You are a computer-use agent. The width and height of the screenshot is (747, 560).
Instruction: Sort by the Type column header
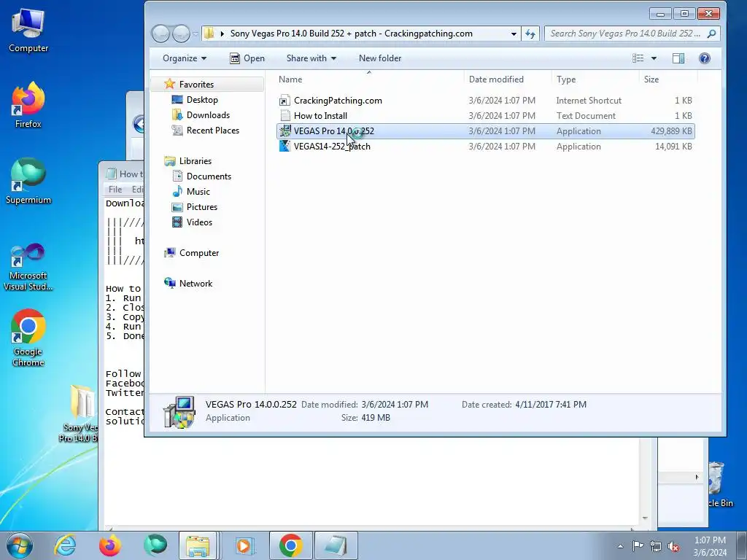pos(595,79)
